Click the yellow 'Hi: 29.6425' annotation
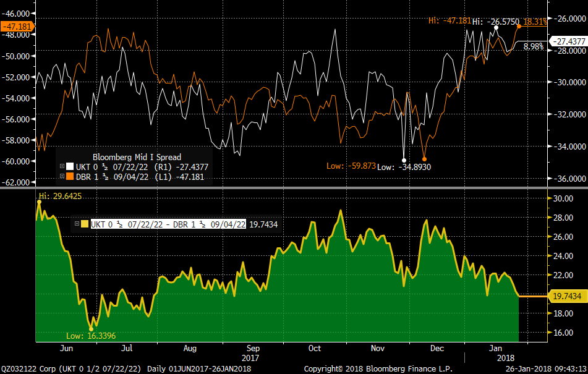Screen dimensions: 588x374 pos(60,196)
